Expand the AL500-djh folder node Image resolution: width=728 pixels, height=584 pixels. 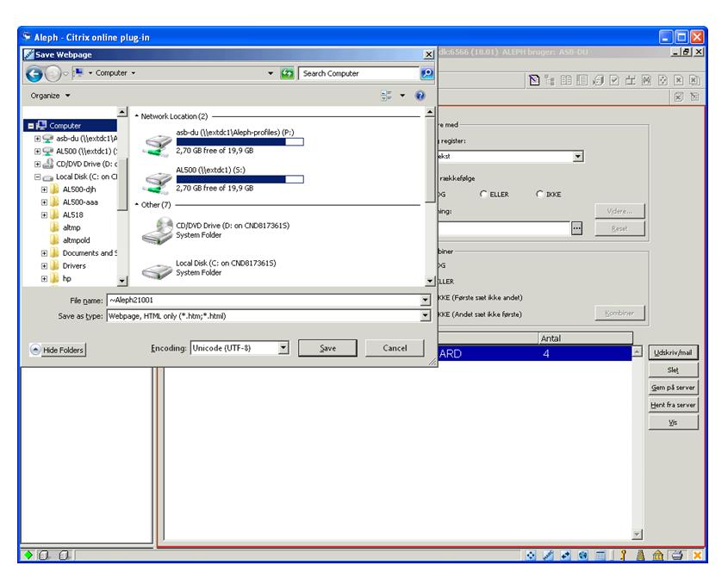[44, 189]
